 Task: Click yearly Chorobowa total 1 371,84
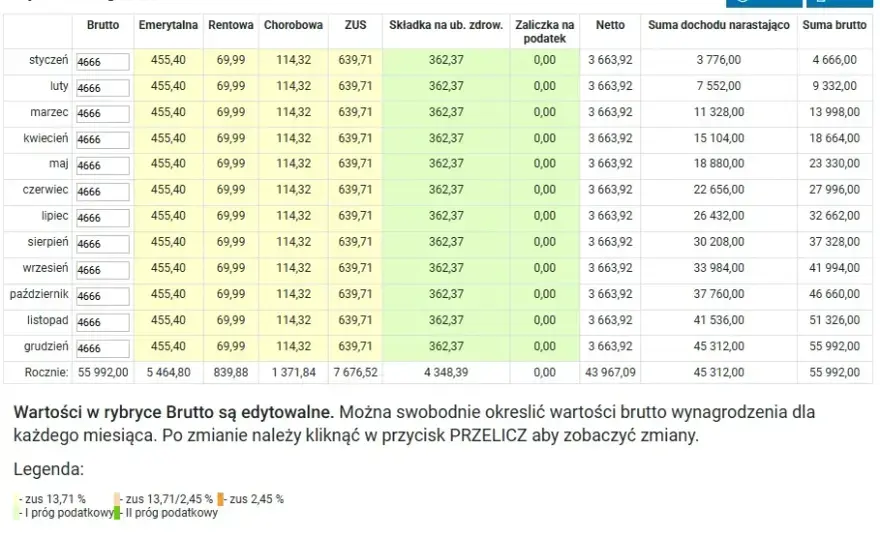[294, 372]
